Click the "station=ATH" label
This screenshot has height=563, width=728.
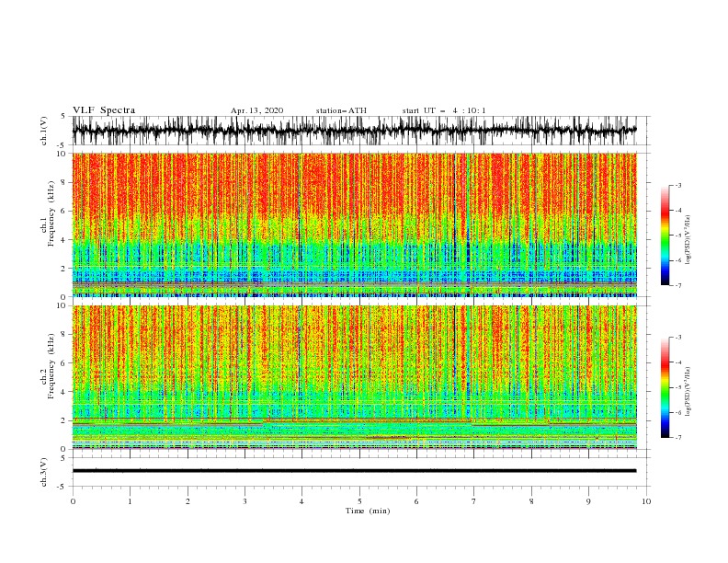point(341,110)
